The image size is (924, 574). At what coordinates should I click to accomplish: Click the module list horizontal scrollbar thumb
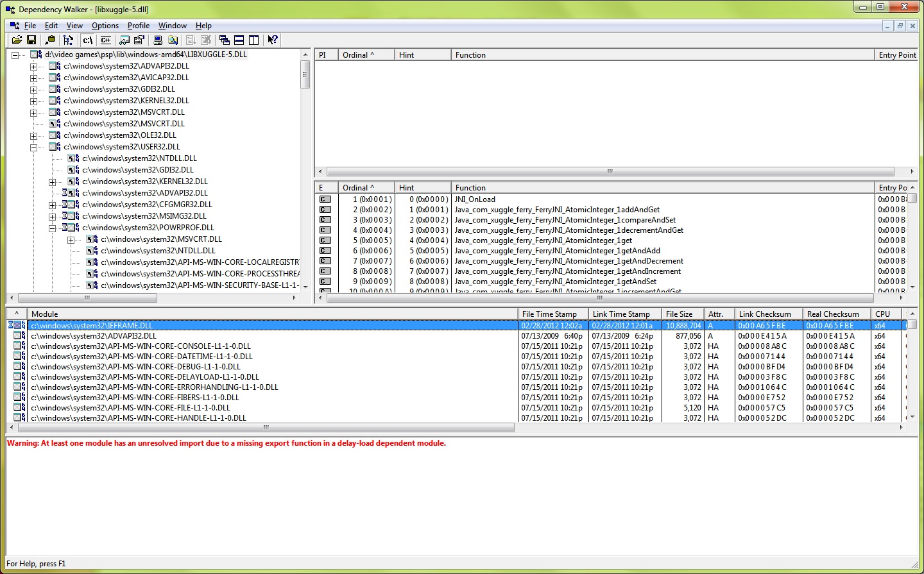tap(266, 427)
